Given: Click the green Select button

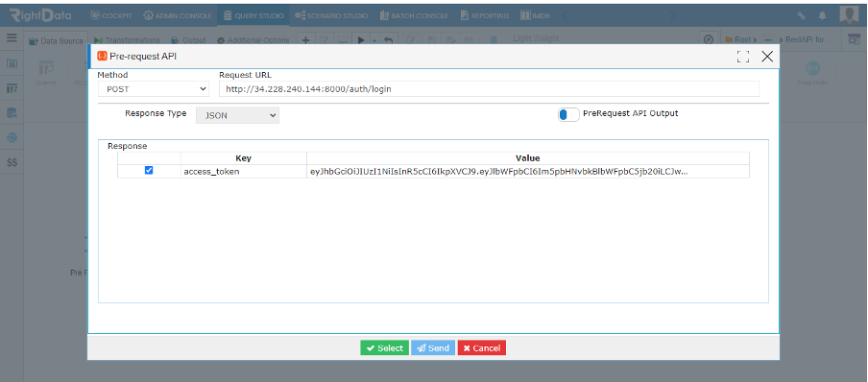Looking at the screenshot, I should click(385, 347).
